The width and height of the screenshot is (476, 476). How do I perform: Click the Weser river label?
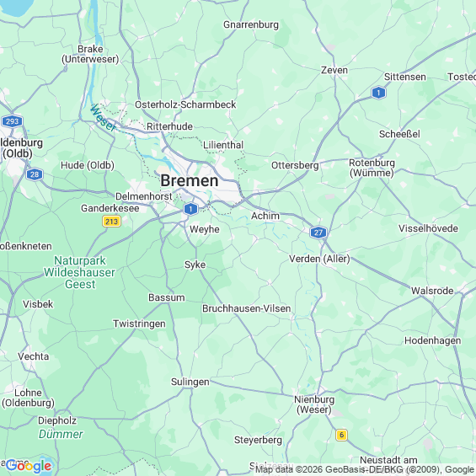coord(104,118)
